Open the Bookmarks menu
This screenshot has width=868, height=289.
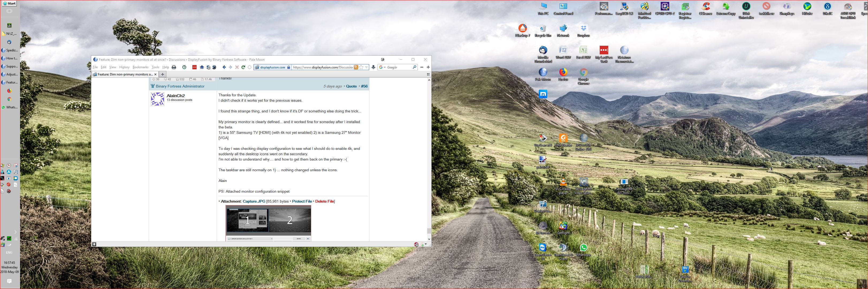click(x=140, y=67)
